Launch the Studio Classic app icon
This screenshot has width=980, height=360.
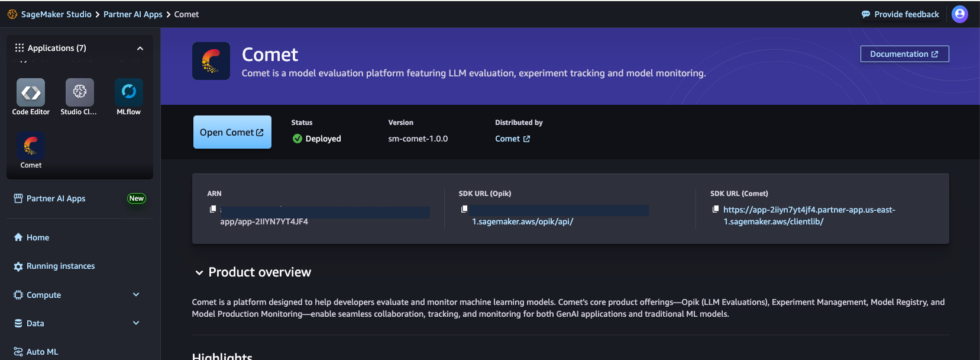pyautogui.click(x=80, y=92)
